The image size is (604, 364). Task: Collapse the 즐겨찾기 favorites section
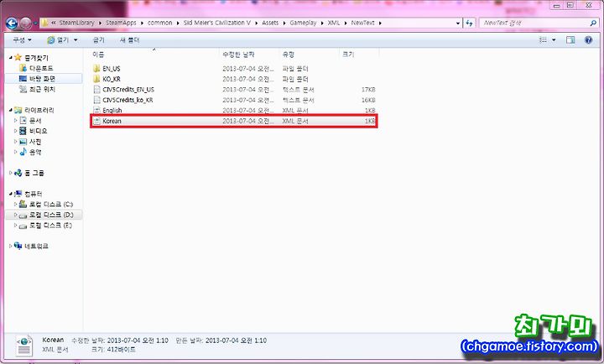[10, 57]
